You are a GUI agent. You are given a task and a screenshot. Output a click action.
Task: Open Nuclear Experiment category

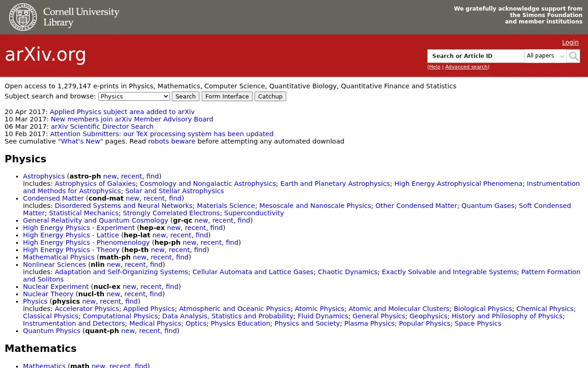[56, 287]
